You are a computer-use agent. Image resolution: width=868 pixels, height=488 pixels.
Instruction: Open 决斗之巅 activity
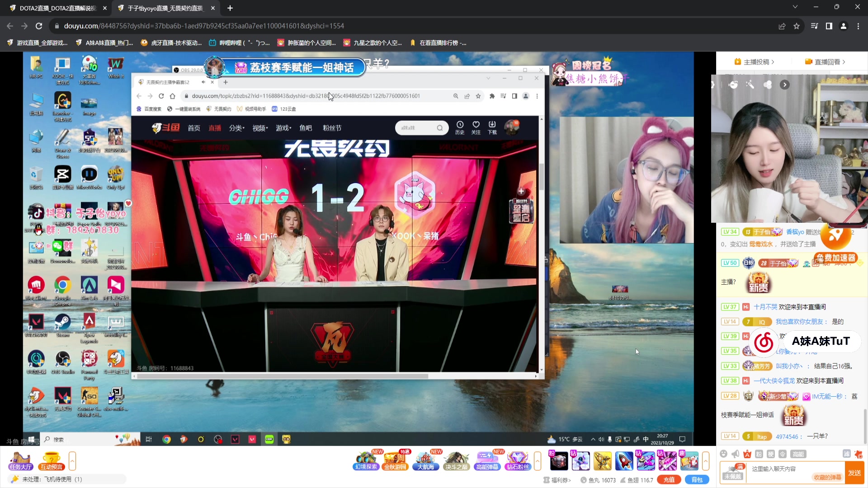[x=456, y=461]
